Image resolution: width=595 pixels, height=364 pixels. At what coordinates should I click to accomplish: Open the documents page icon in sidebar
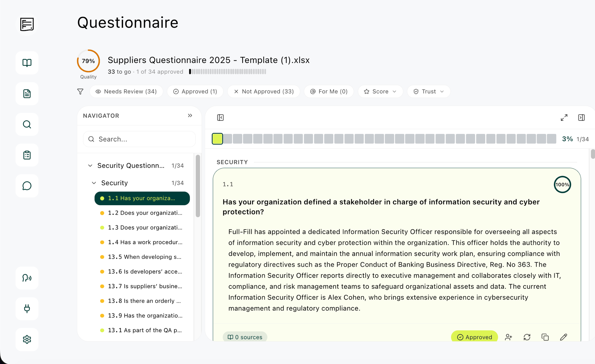(27, 94)
